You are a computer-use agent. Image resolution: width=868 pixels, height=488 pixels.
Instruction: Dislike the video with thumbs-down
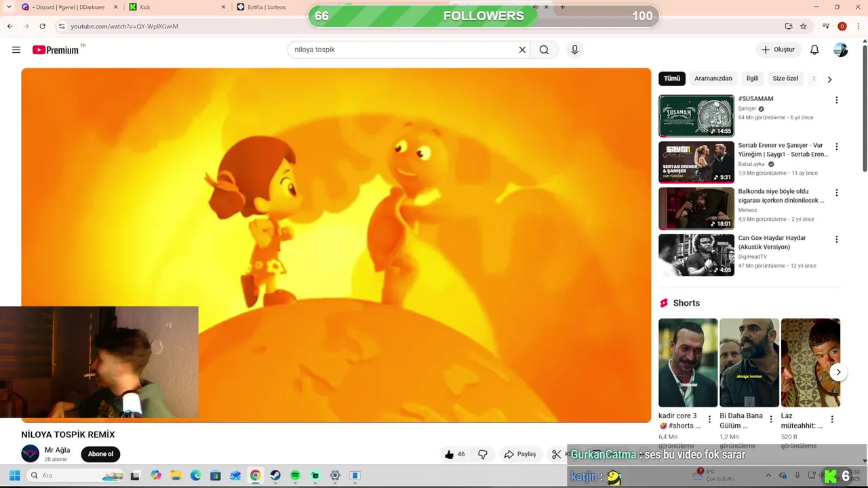pos(483,454)
